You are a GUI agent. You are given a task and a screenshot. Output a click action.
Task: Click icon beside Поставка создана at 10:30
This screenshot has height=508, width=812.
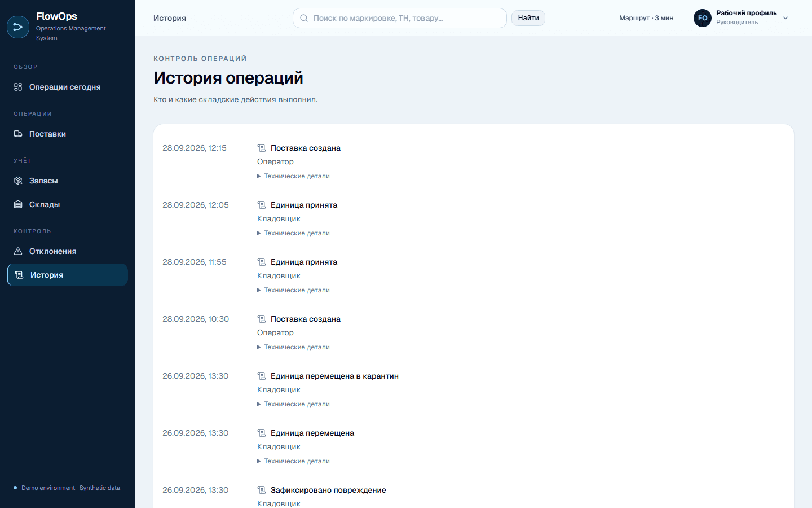(262, 319)
